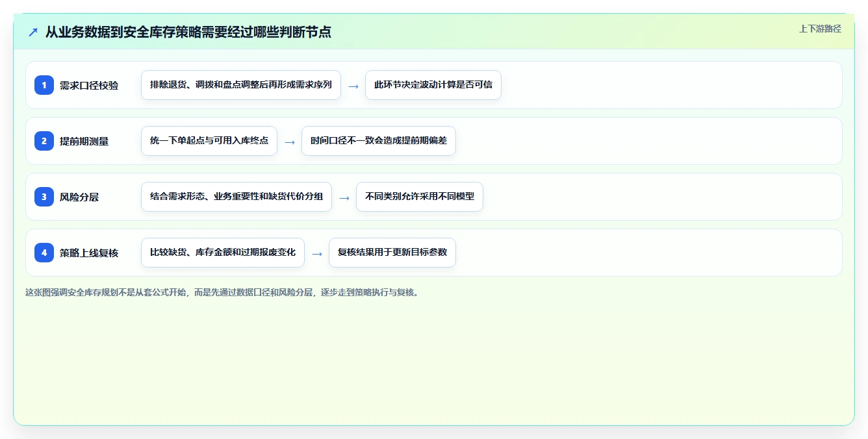
Task: Click the arrow in the 需求口径校验 row
Action: (353, 86)
